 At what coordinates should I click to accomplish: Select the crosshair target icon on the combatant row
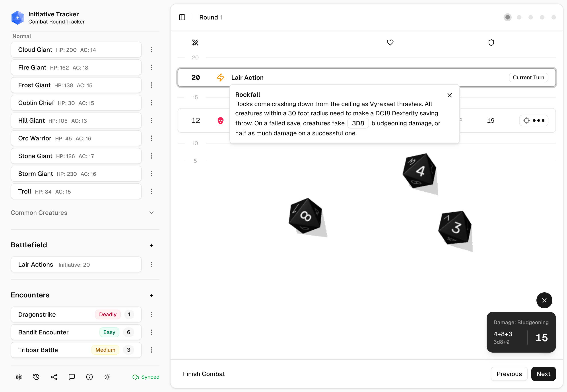coord(526,120)
